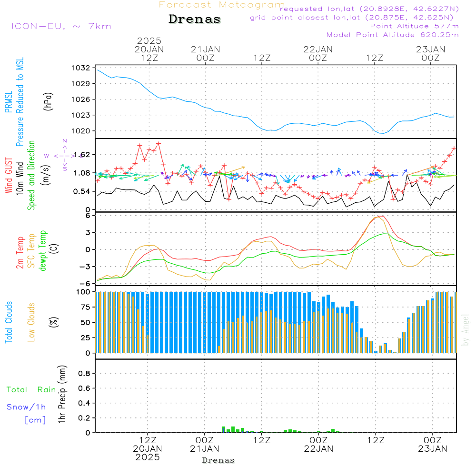The height and width of the screenshot is (476, 476).
Task: Click the 1023 pressure axis value
Action: click(81, 115)
